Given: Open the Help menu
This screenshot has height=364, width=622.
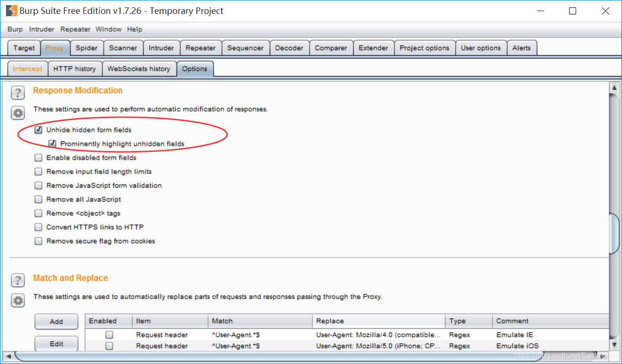Looking at the screenshot, I should pyautogui.click(x=134, y=29).
